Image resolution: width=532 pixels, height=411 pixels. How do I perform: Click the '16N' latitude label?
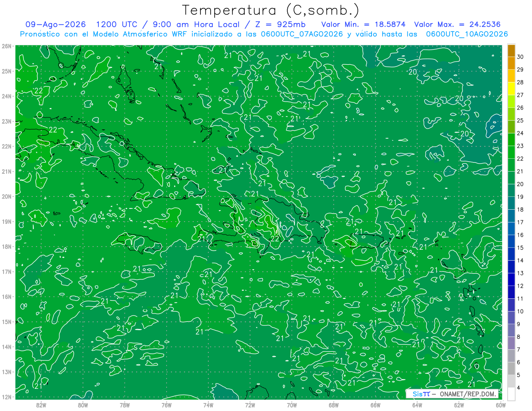tap(7, 297)
